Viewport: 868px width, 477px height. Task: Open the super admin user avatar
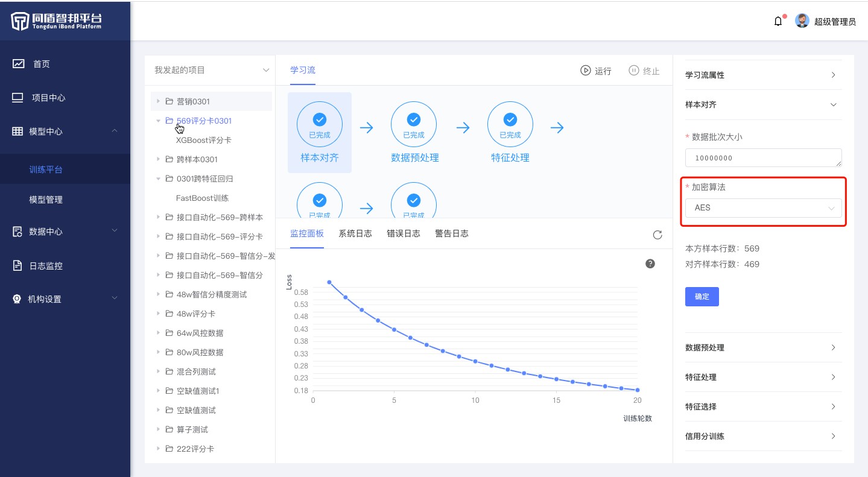click(802, 21)
